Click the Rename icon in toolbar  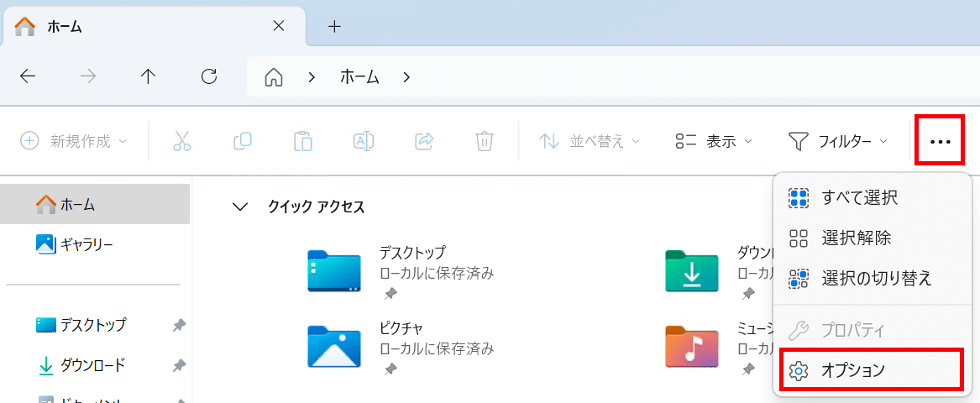[363, 141]
